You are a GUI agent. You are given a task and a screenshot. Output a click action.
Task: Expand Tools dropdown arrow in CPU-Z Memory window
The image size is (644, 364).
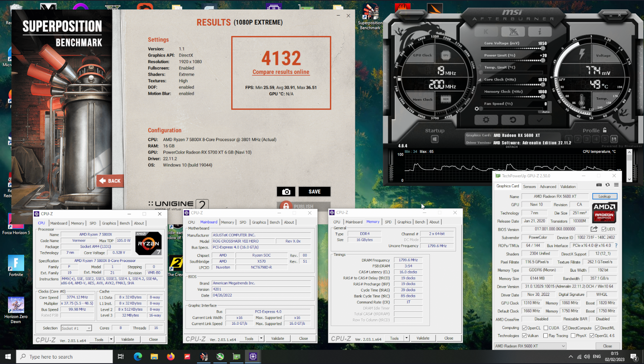point(407,338)
